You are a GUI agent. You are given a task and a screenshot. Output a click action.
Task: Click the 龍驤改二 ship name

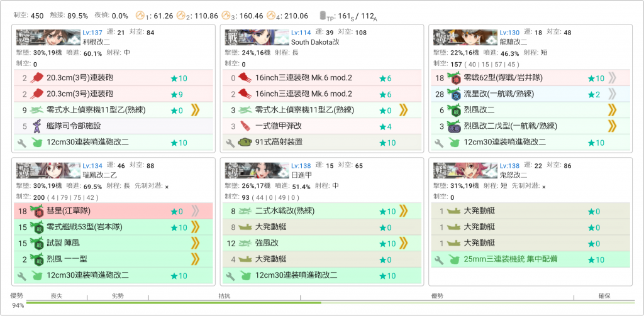[509, 42]
